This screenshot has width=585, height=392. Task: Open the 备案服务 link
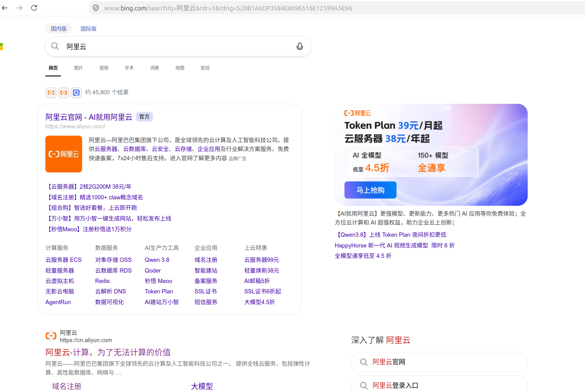206,281
